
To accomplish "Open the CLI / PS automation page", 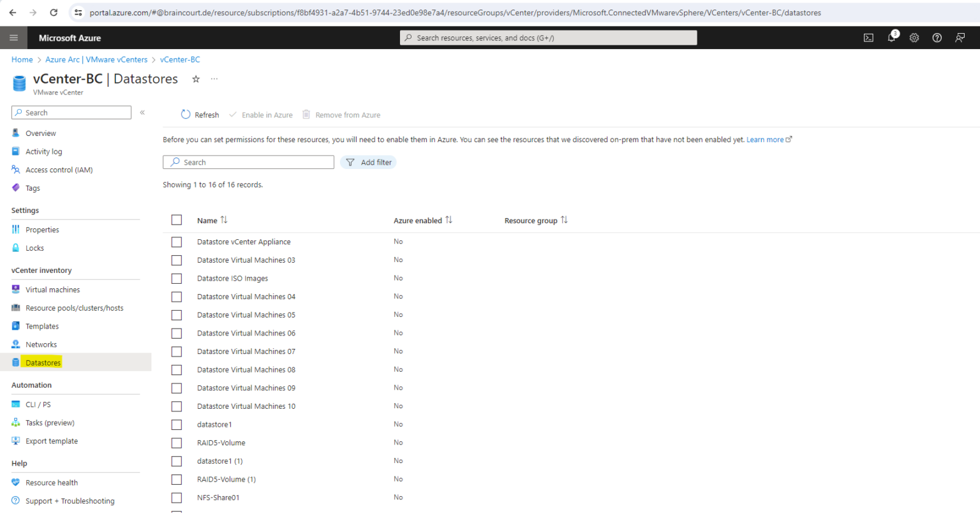I will (37, 404).
